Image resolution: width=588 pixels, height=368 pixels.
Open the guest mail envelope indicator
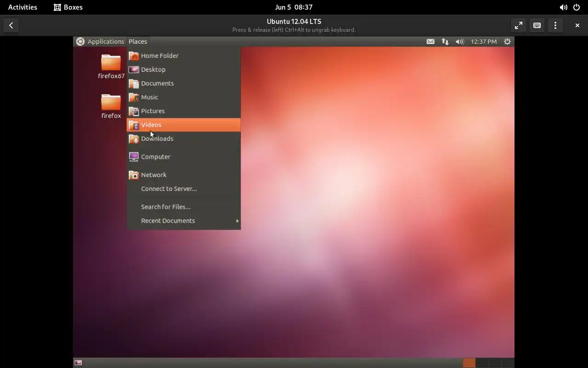pos(430,41)
